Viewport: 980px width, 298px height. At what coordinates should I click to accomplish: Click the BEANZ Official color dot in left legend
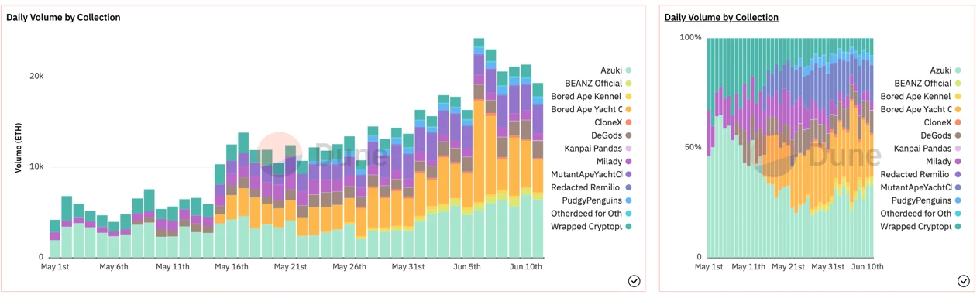pos(629,84)
